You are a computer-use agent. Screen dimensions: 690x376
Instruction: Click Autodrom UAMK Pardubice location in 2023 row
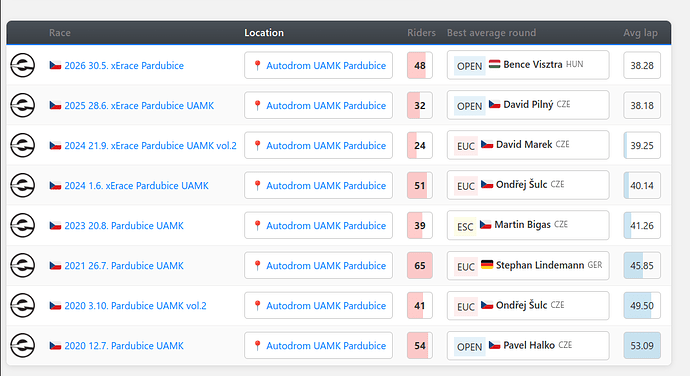click(x=319, y=225)
